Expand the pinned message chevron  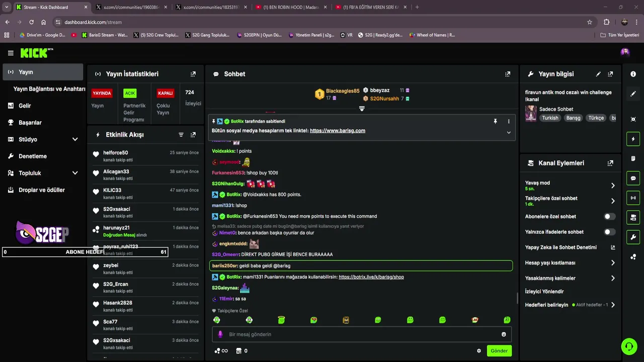(509, 133)
